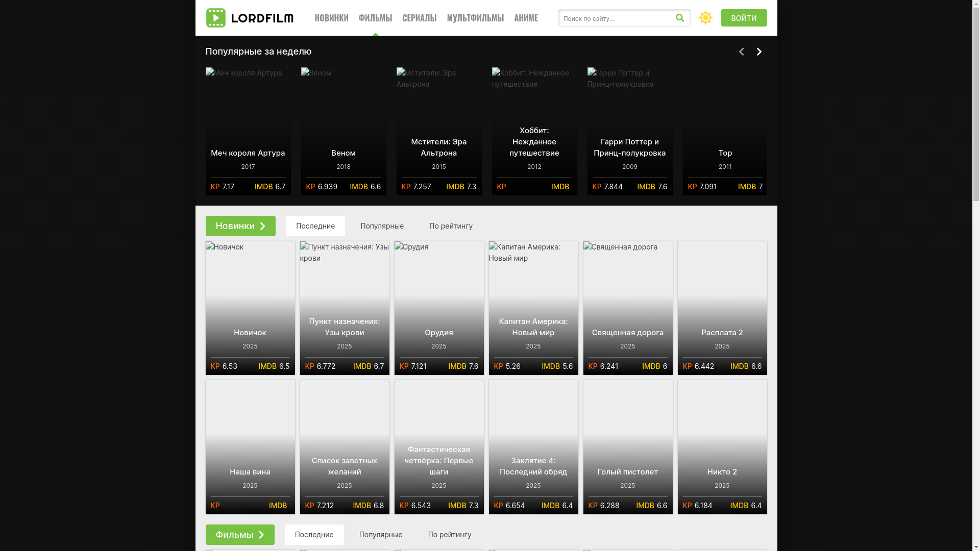980x551 pixels.
Task: Open the Веном 2018 movie card
Action: [x=344, y=131]
